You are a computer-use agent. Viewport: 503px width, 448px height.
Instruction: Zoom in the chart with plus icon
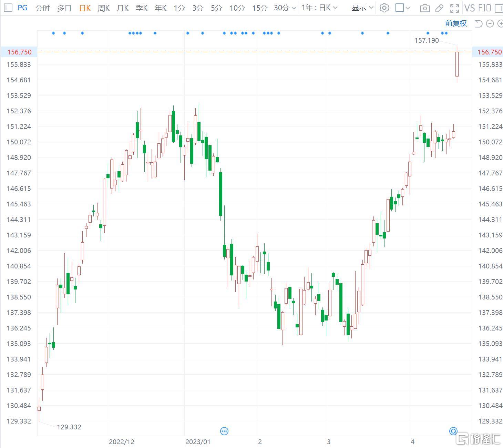tap(501, 23)
